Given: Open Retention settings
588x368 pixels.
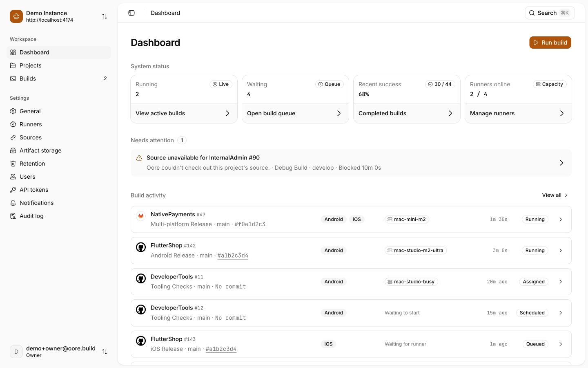Looking at the screenshot, I should (x=59, y=164).
